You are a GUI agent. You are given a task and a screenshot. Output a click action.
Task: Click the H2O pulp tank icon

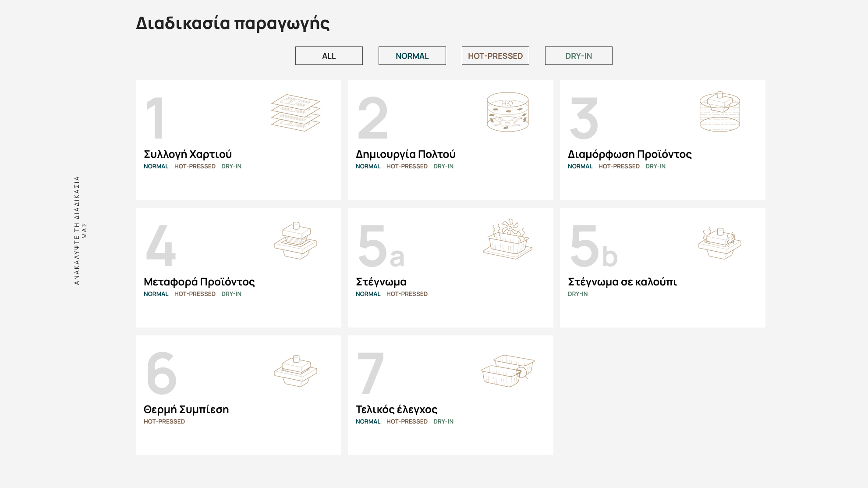[508, 112]
